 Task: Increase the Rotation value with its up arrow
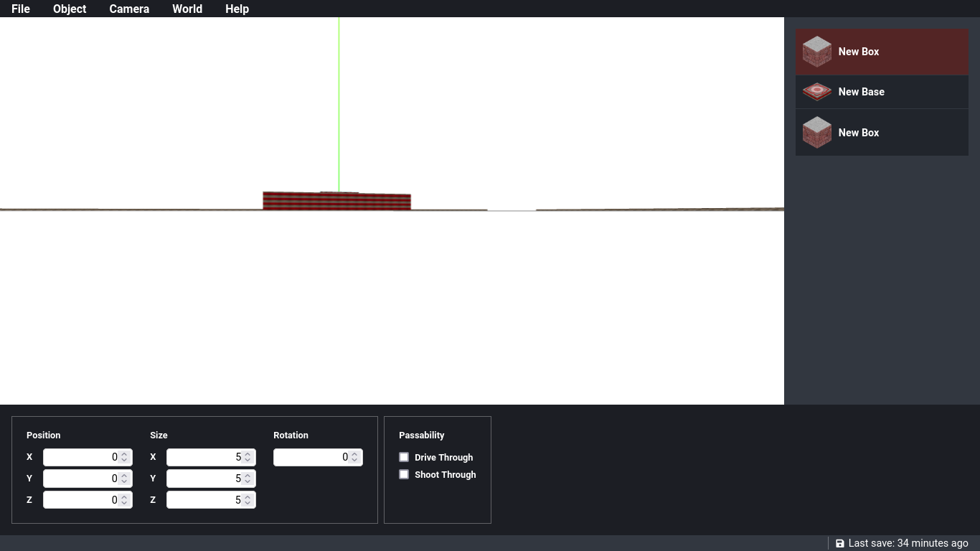pos(356,453)
